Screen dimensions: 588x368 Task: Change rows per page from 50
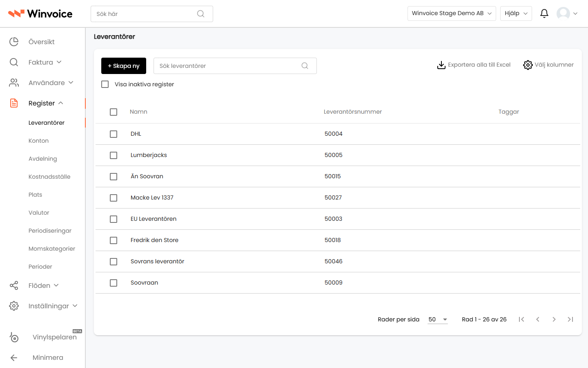click(x=438, y=319)
